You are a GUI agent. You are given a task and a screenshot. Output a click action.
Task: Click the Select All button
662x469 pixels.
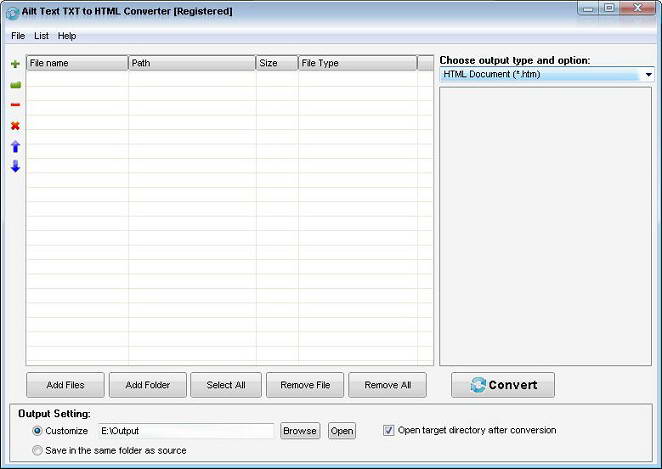point(226,385)
